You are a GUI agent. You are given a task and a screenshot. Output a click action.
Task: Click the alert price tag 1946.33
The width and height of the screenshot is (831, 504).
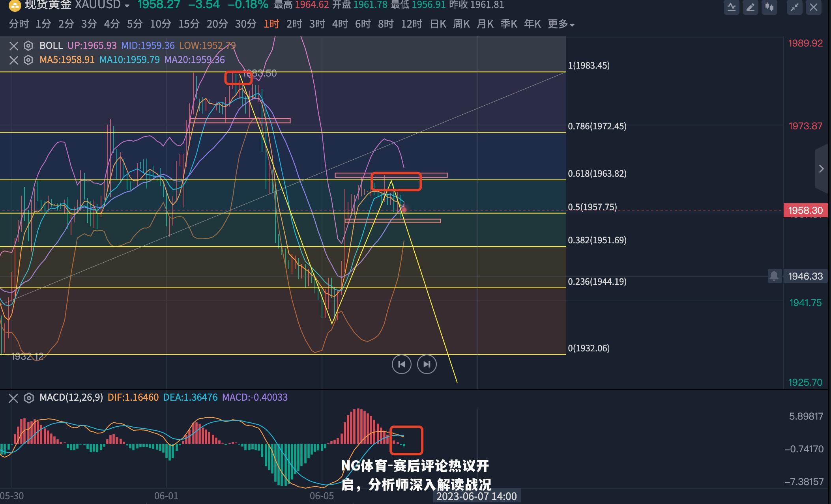[805, 276]
